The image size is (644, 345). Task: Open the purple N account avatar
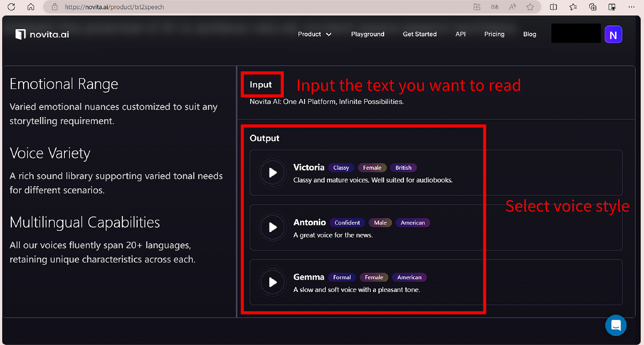point(613,35)
